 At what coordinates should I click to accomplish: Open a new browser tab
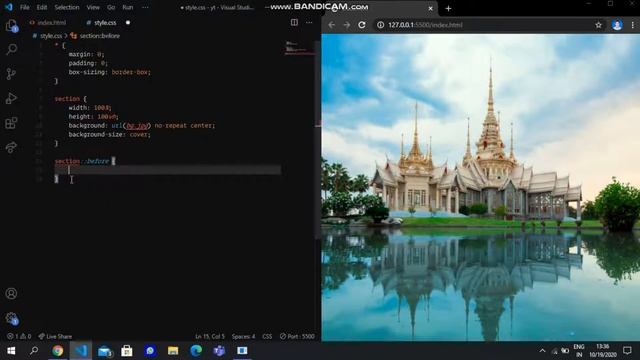[448, 8]
